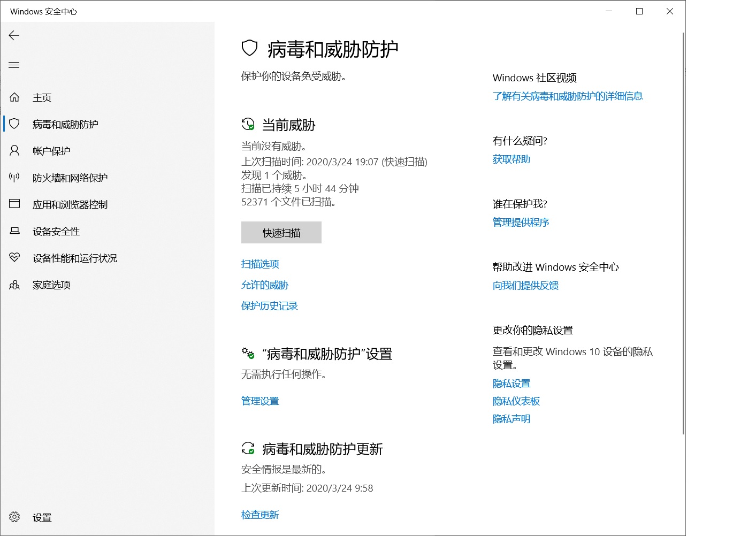Viewport: 756px width, 536px height.
Task: Click text 发现 1 个威胁。
Action: [274, 175]
